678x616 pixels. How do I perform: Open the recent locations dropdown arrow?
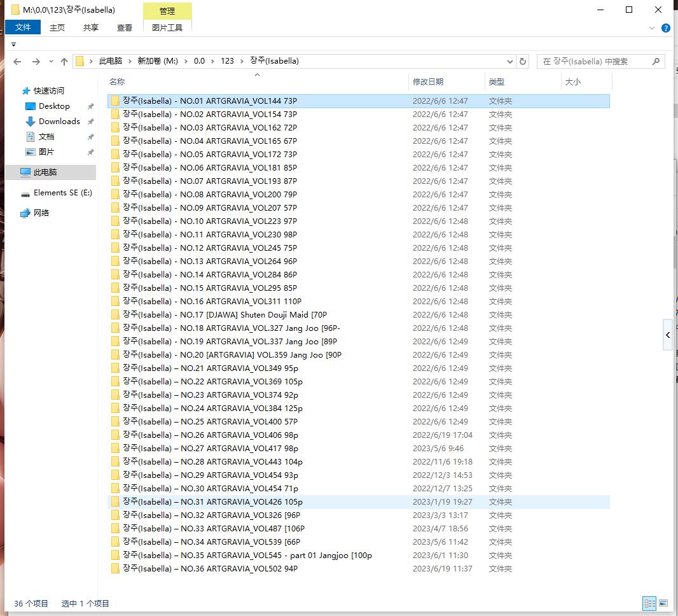click(50, 62)
